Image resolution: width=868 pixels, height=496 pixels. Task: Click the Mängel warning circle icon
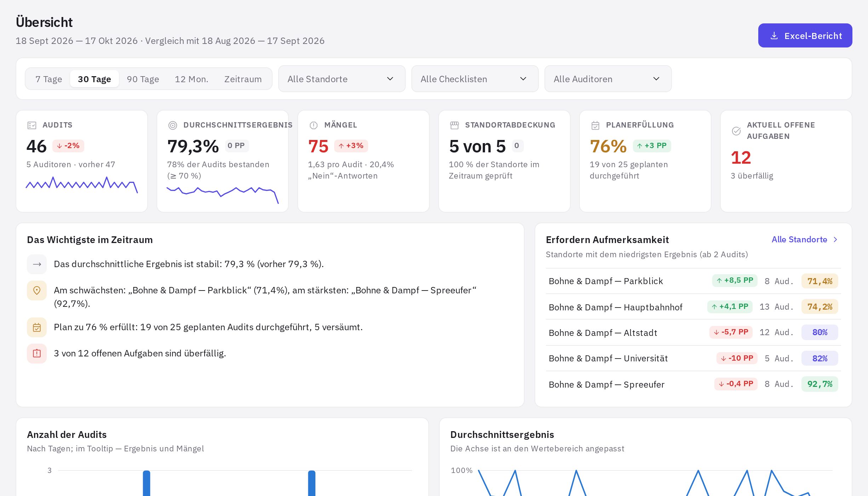click(x=314, y=125)
